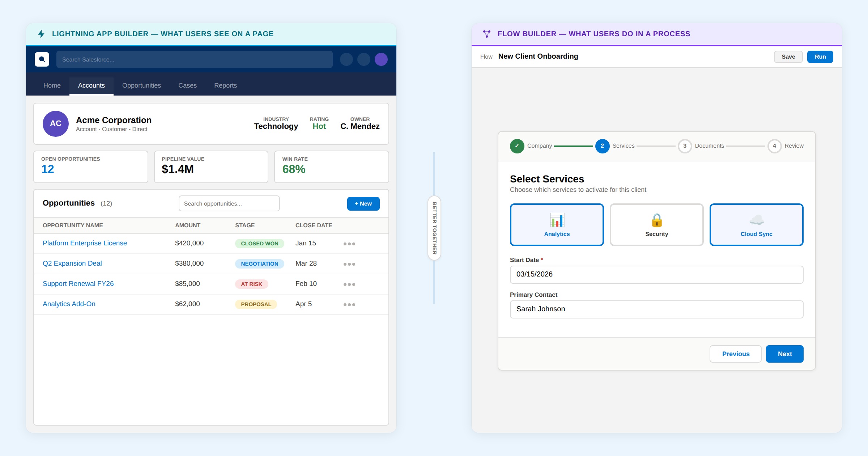Image resolution: width=868 pixels, height=456 pixels.
Task: Click the completed Company step checkmark
Action: [x=517, y=146]
